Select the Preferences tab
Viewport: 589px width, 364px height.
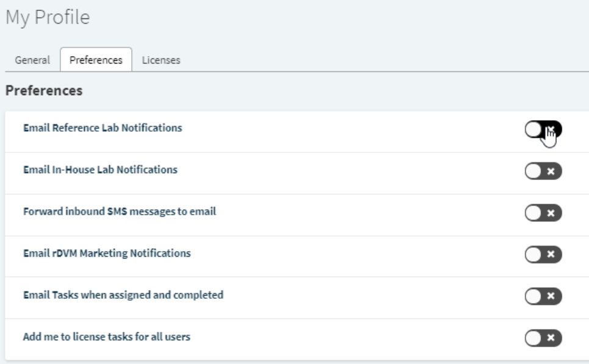[x=96, y=60]
